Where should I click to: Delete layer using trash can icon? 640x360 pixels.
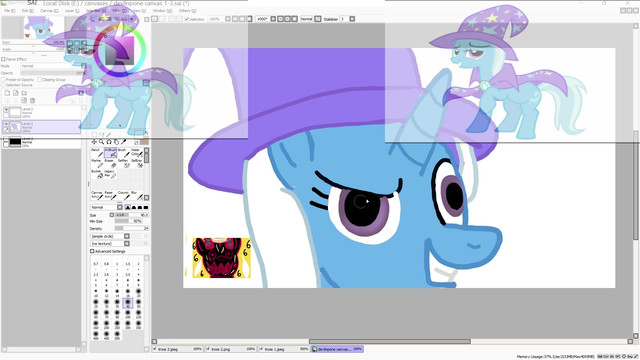[32, 100]
